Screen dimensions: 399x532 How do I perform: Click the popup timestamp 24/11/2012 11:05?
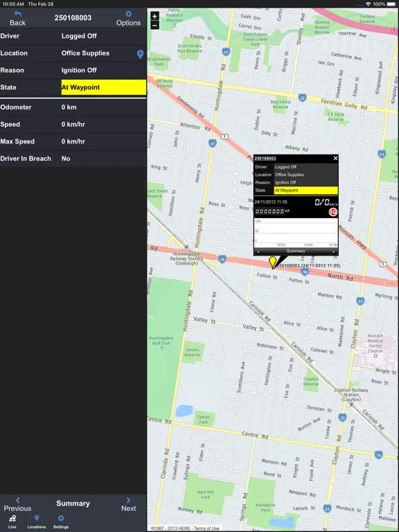(x=271, y=202)
